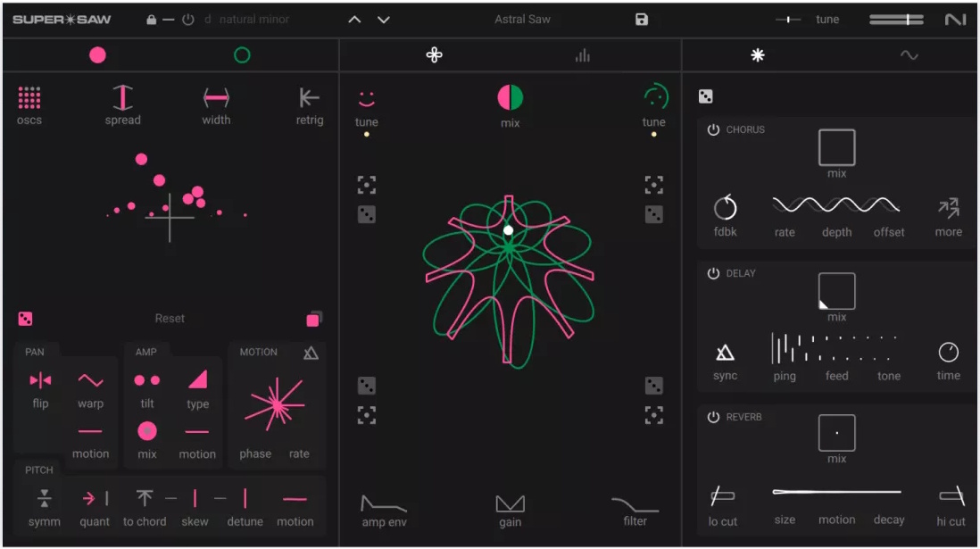
Task: Select next preset with down chevron
Action: [x=384, y=20]
